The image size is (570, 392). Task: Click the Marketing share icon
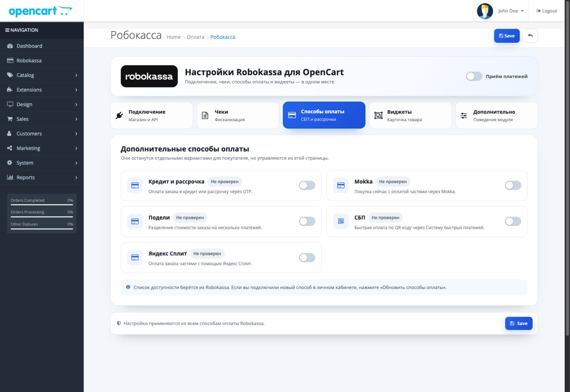pyautogui.click(x=10, y=148)
